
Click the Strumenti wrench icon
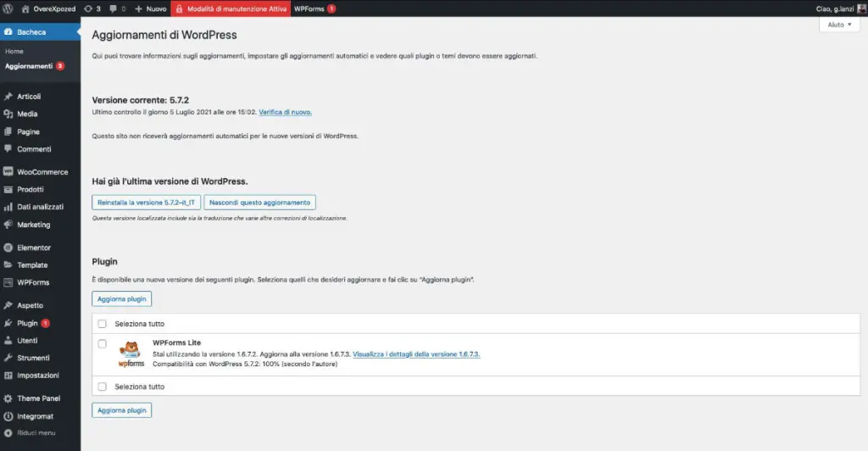[x=8, y=358]
